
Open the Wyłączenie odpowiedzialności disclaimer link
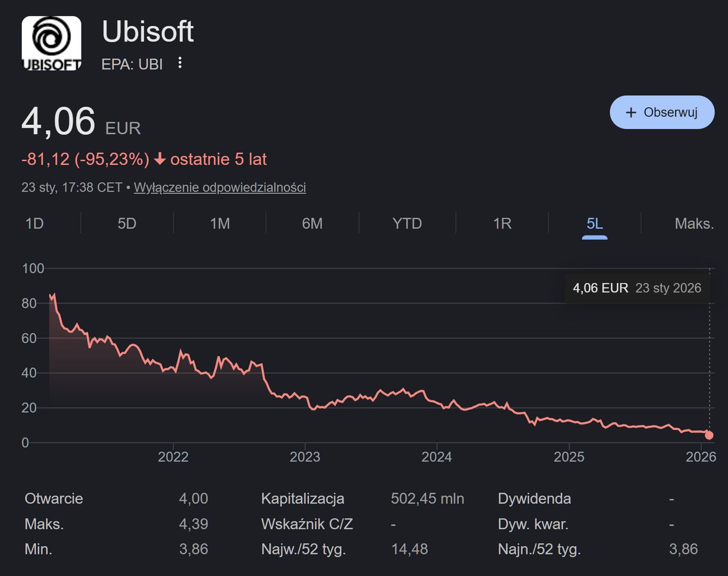[x=220, y=187]
